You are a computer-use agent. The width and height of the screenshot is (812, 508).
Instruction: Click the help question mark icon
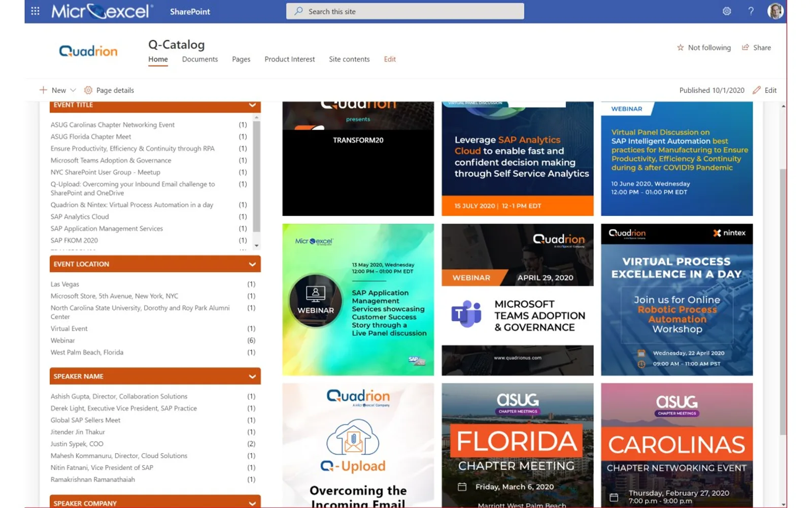point(751,11)
